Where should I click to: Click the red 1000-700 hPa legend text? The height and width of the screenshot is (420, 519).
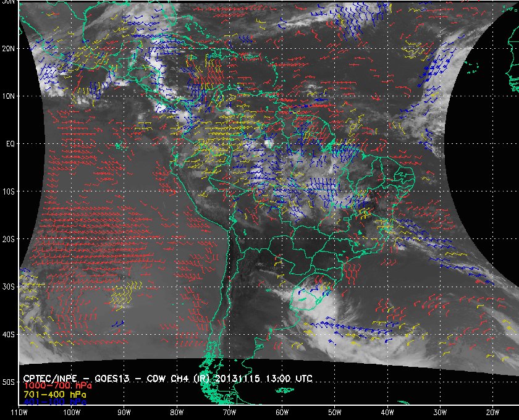point(57,386)
